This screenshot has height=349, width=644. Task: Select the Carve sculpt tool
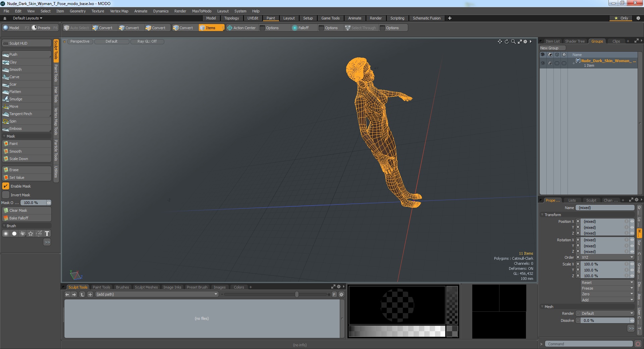tap(26, 77)
